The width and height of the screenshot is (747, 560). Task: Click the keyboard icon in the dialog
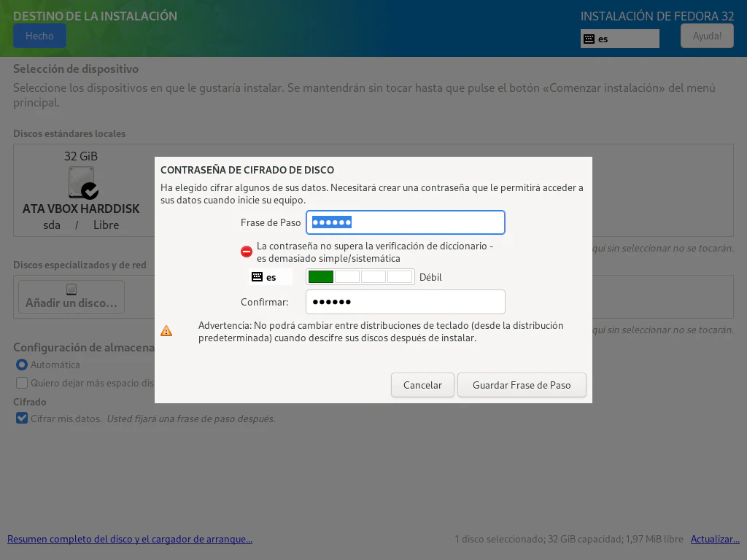[257, 277]
